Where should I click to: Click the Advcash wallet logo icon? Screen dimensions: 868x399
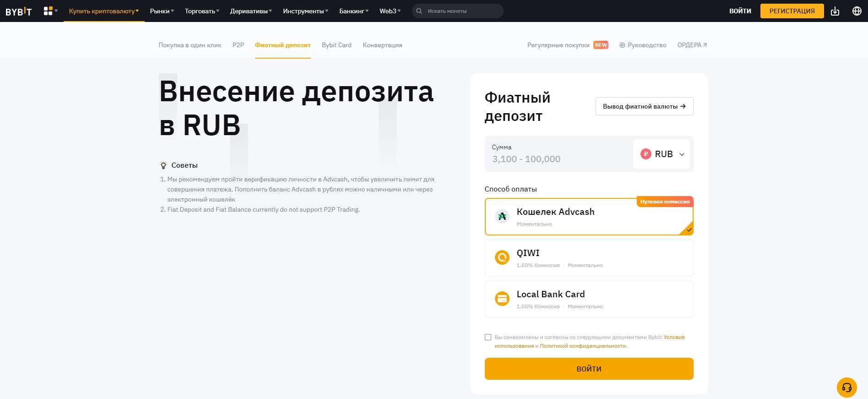502,216
